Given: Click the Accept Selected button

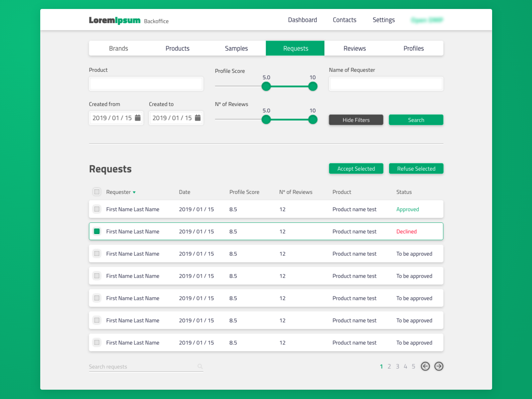Looking at the screenshot, I should (356, 169).
